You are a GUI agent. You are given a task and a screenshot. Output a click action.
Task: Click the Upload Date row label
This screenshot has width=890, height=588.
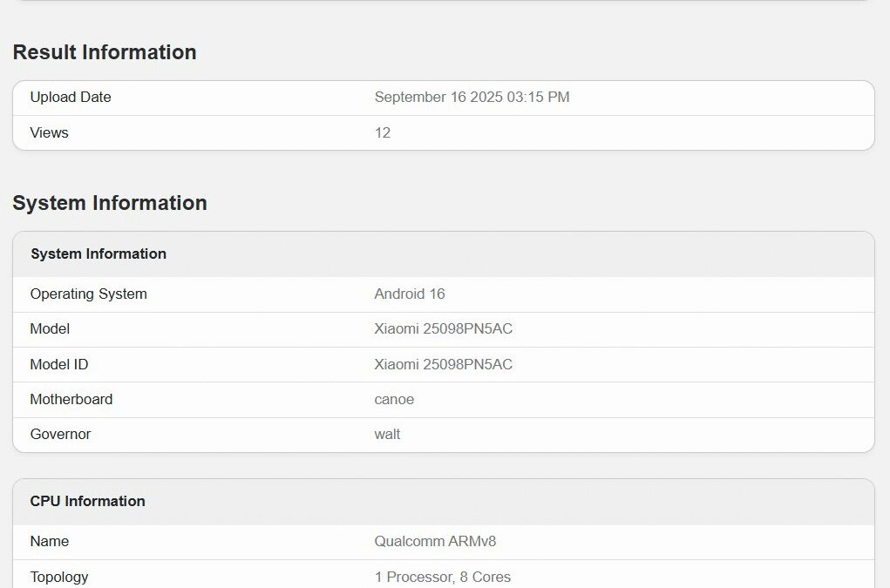(71, 98)
